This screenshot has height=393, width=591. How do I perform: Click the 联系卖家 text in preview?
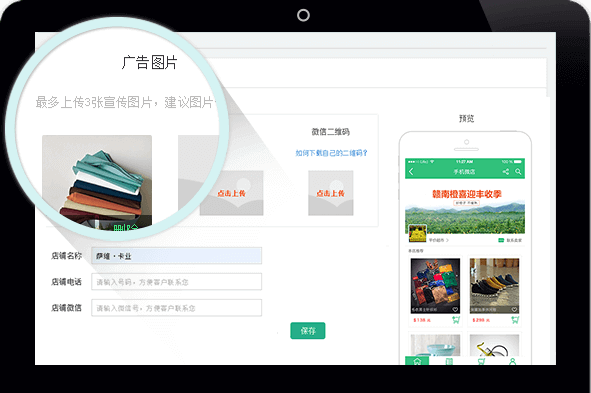click(514, 240)
